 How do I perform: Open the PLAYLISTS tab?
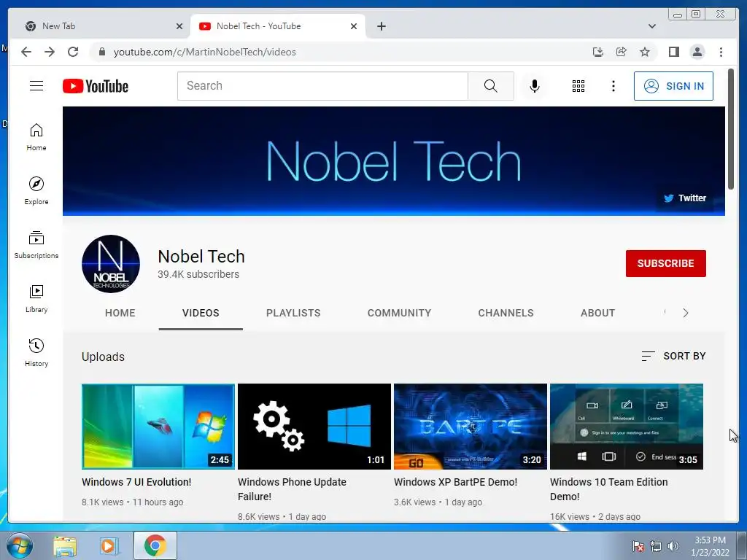point(293,313)
